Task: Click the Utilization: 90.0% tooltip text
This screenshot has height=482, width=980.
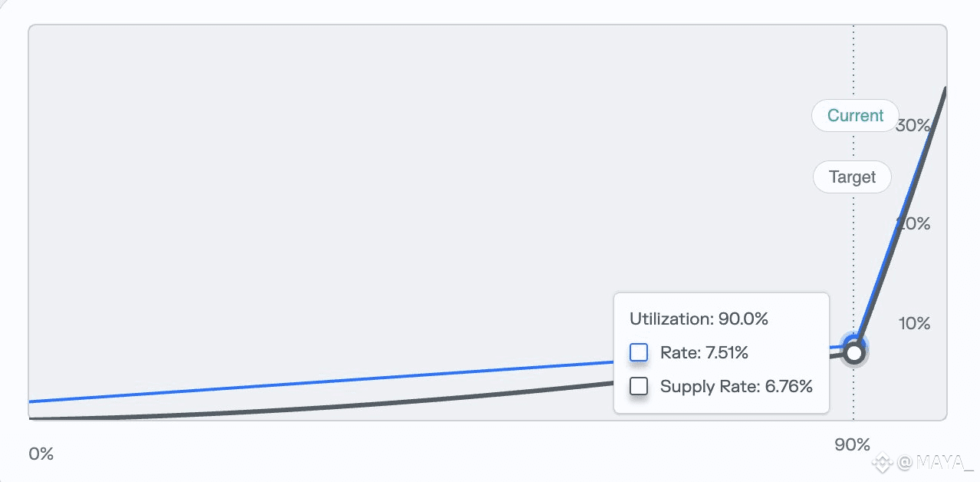Action: [699, 319]
